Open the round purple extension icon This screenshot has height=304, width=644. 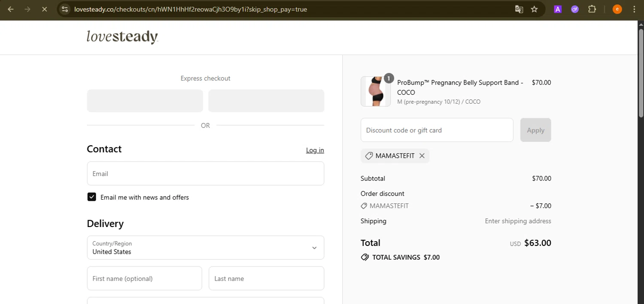coord(575,9)
